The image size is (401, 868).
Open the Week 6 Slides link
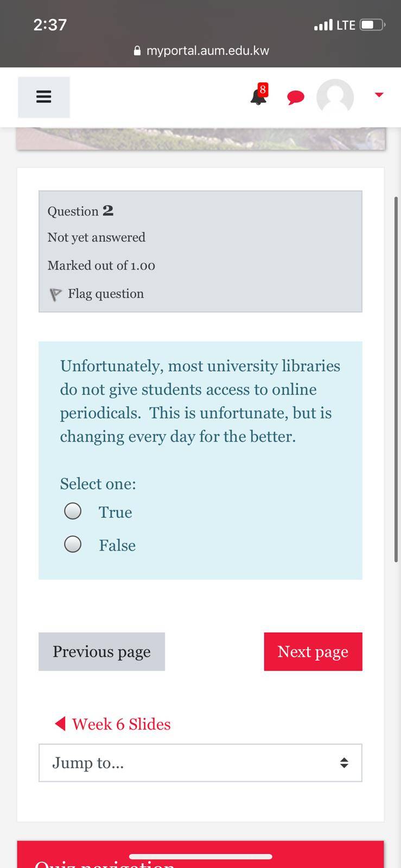click(121, 724)
